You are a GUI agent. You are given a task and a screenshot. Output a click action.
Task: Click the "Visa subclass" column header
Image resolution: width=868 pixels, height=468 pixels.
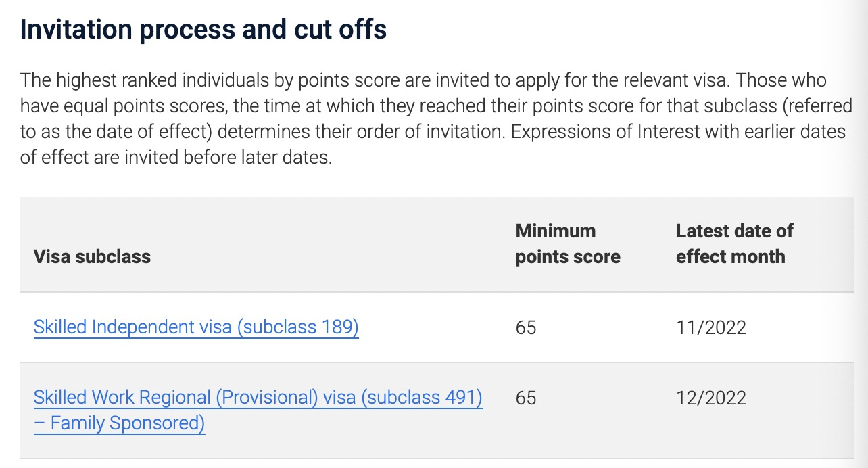click(x=92, y=256)
